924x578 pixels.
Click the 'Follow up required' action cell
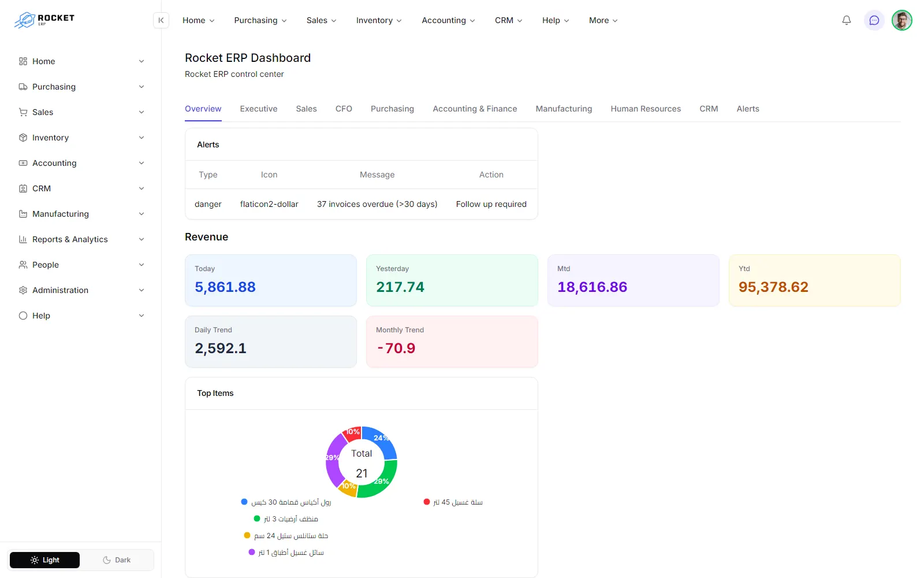(491, 204)
